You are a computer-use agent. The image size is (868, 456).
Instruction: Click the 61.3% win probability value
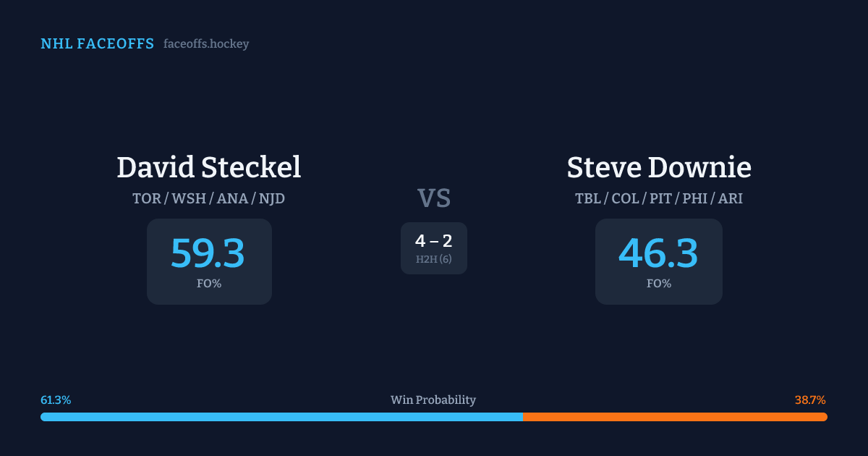[x=56, y=400]
